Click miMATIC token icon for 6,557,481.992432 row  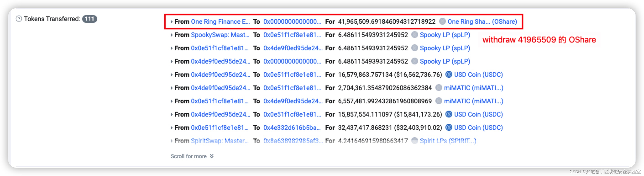[439, 101]
